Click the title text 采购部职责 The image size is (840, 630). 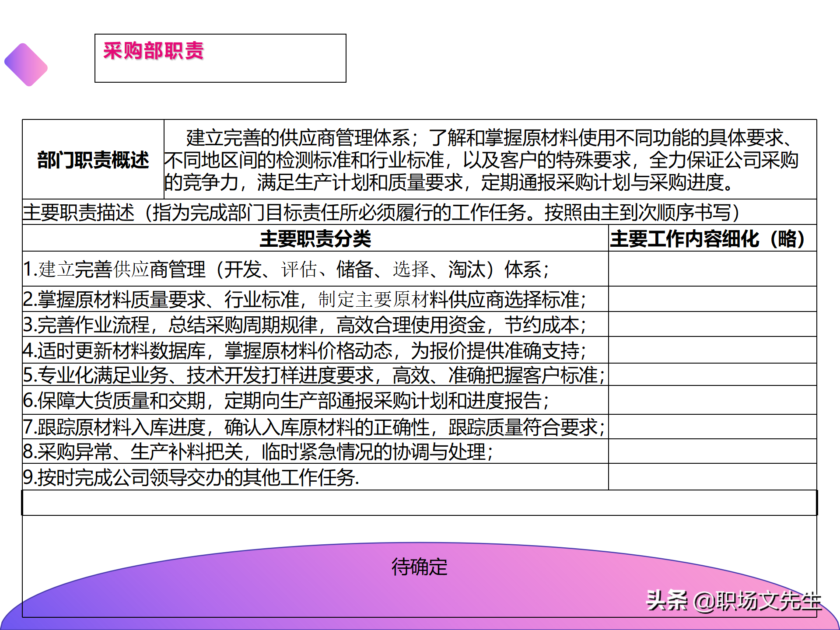pos(154,51)
